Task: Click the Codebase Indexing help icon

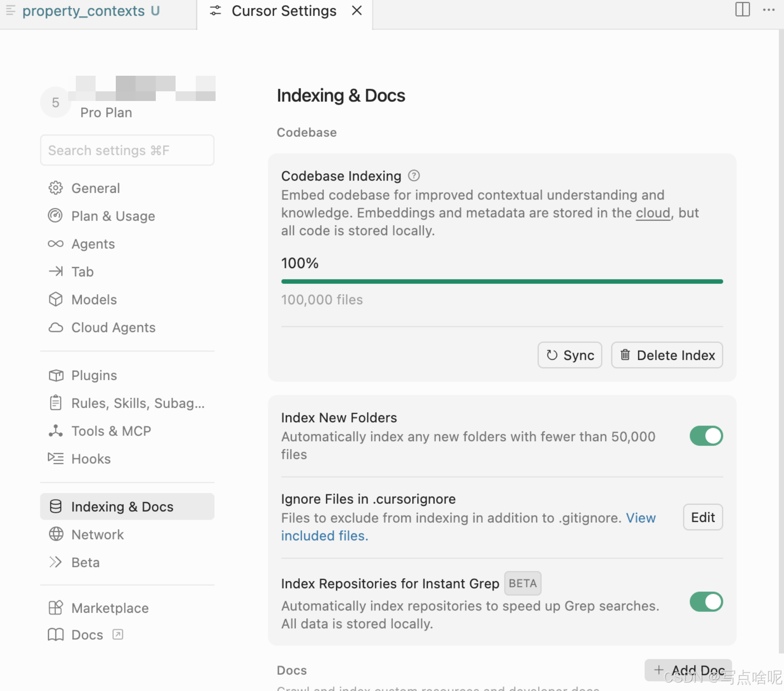Action: click(414, 175)
